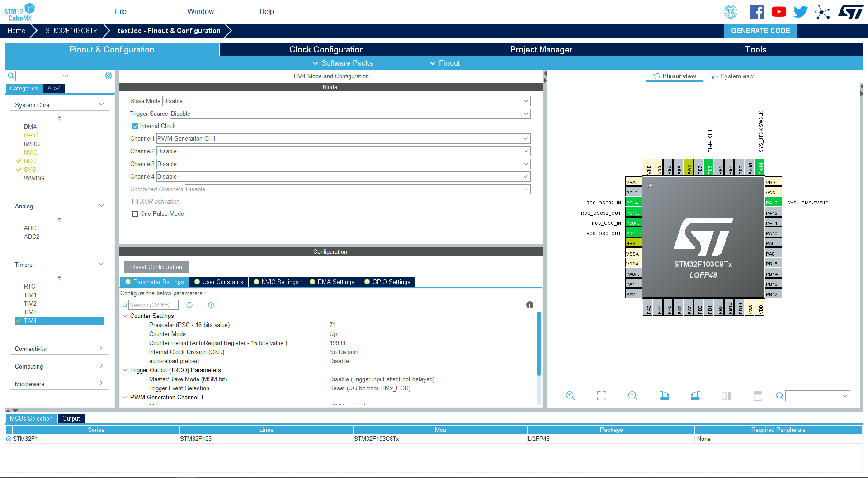Open the ST Twitter icon
This screenshot has width=868, height=478.
(x=800, y=12)
